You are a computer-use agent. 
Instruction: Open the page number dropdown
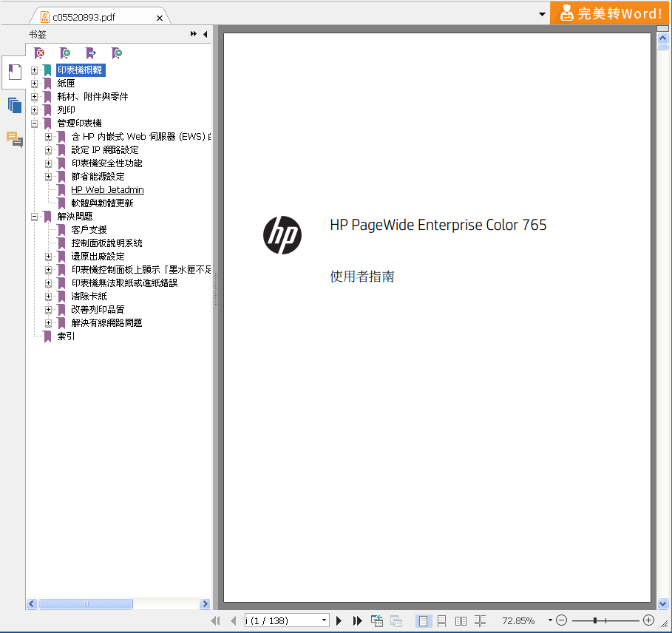pyautogui.click(x=324, y=620)
